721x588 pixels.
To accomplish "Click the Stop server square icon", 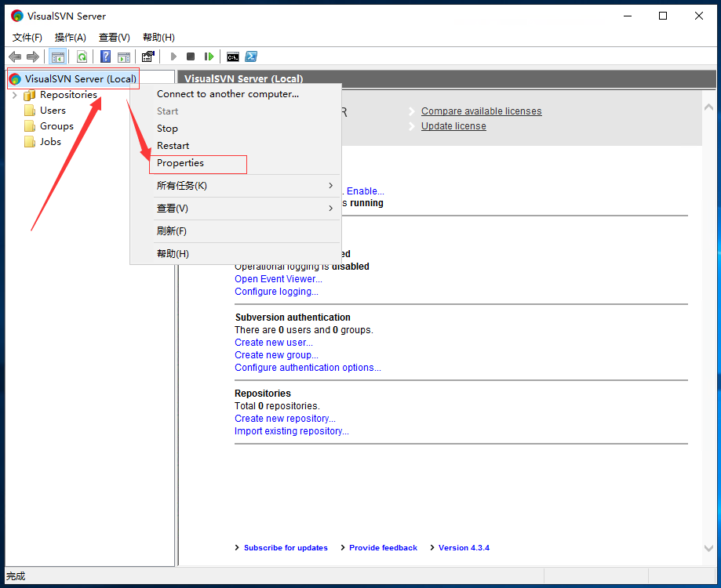I will tap(191, 56).
